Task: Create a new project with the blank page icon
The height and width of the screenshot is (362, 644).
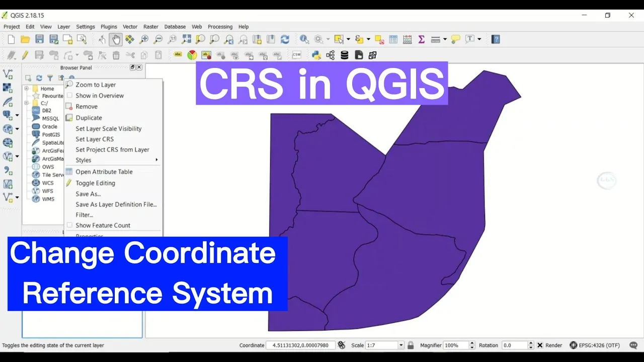Action: 11,39
